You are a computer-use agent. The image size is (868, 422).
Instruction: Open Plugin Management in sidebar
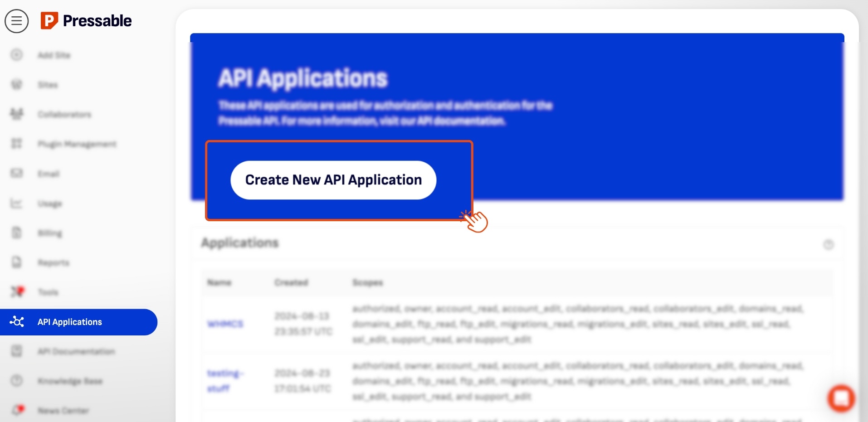[77, 144]
